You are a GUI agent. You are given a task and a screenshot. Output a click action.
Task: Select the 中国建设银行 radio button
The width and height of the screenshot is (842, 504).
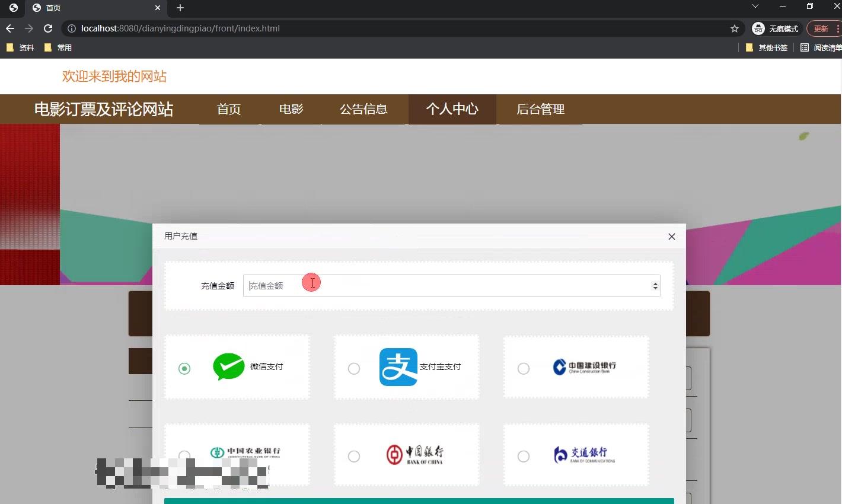(x=524, y=369)
